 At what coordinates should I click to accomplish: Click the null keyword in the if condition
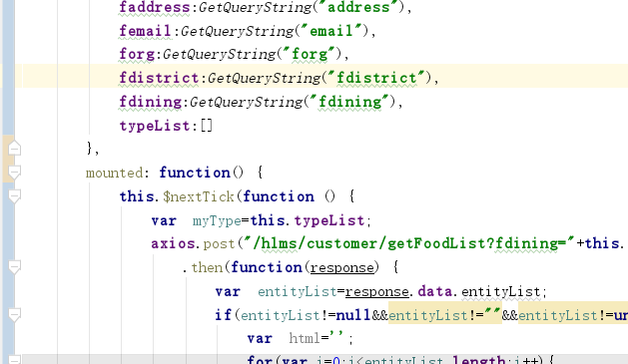pyautogui.click(x=353, y=315)
